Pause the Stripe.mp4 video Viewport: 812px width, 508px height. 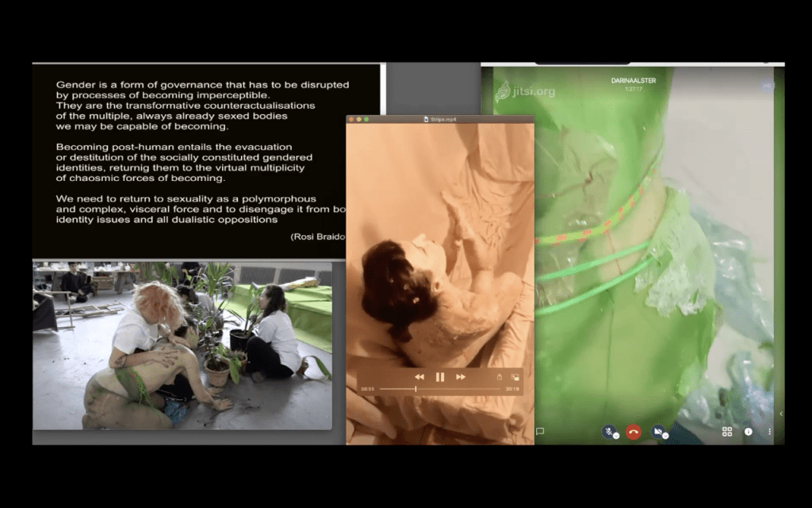(440, 377)
